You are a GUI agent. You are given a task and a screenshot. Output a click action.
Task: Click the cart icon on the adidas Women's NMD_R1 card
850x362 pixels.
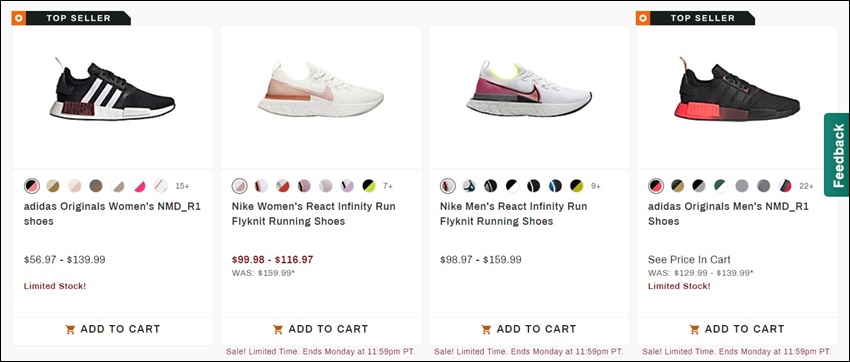(x=70, y=329)
